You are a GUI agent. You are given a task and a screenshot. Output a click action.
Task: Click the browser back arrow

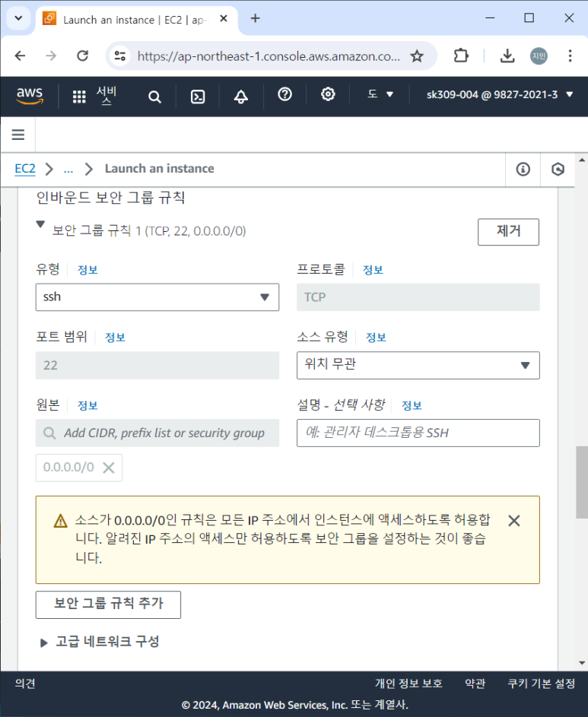(20, 56)
